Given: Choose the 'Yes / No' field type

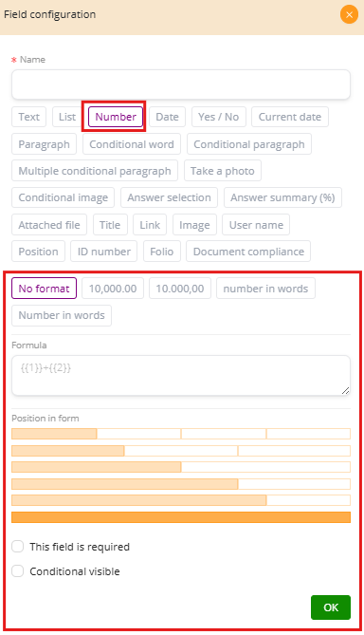Looking at the screenshot, I should point(218,117).
